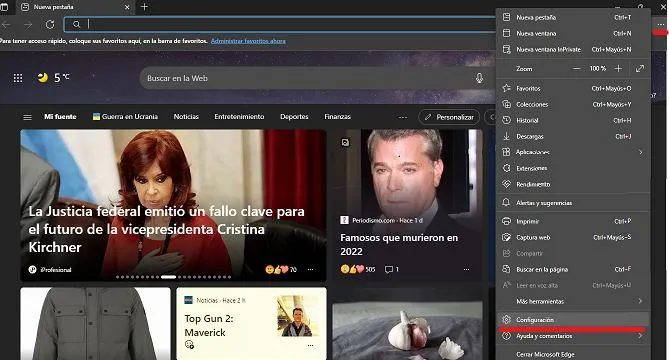This screenshot has height=360, width=669.
Task: Open Rendimiento from the menu
Action: pyautogui.click(x=573, y=184)
